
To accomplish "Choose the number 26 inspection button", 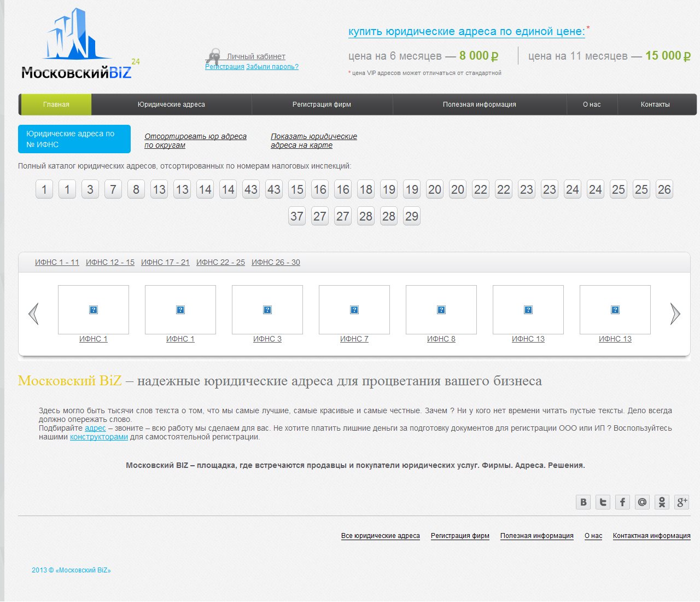I will [664, 189].
